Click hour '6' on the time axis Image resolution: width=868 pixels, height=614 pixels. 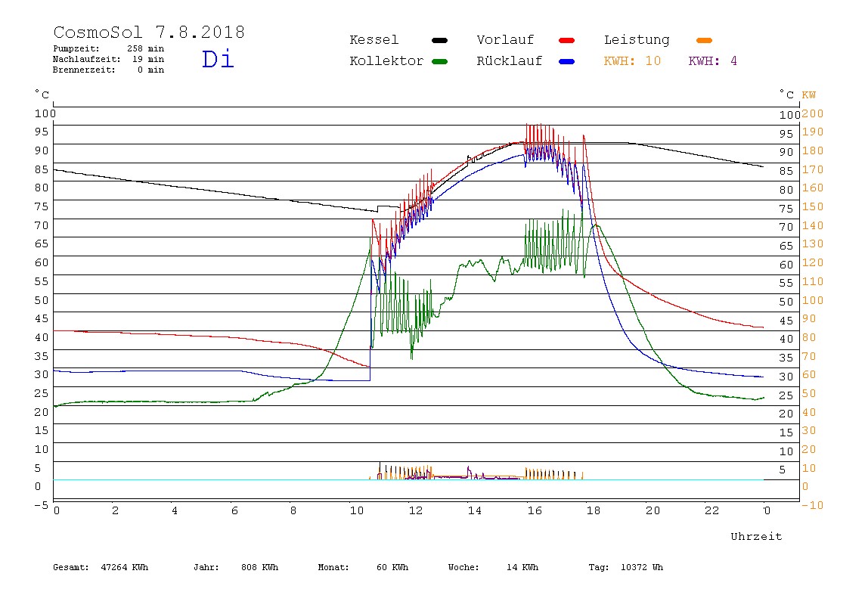click(234, 510)
